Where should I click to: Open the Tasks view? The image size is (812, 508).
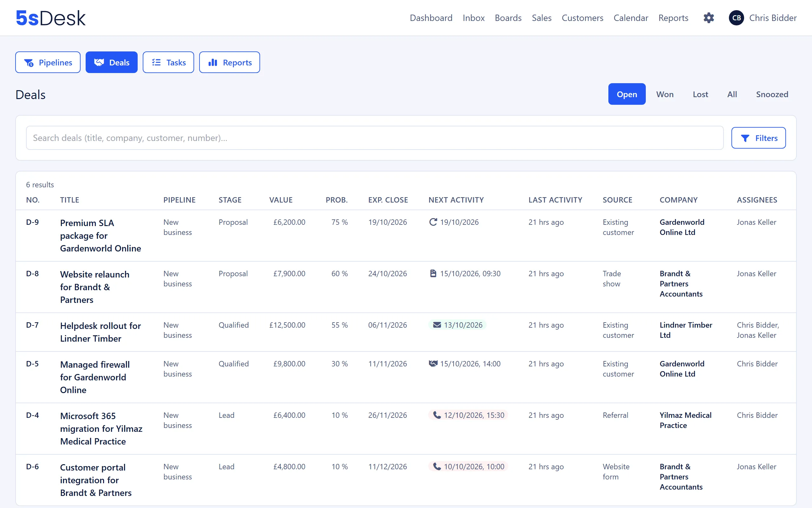coord(168,62)
